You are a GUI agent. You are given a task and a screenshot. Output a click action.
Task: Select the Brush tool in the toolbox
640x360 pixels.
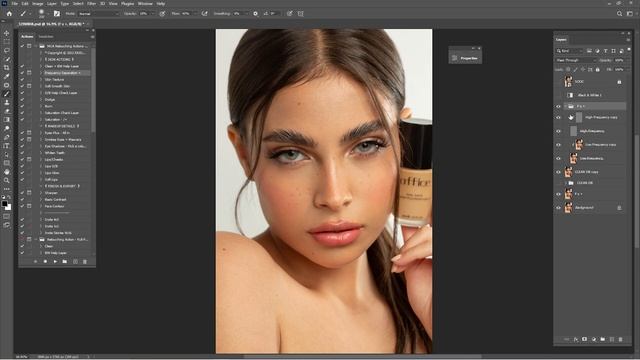pyautogui.click(x=7, y=93)
